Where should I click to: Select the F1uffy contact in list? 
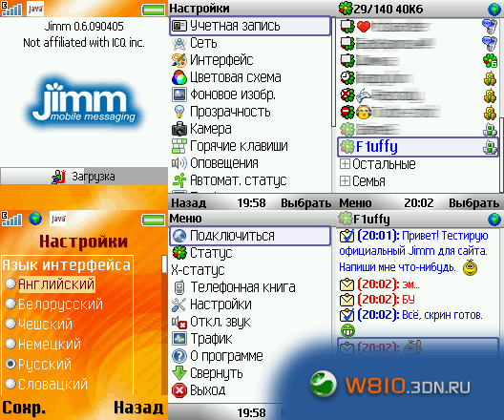[418, 147]
